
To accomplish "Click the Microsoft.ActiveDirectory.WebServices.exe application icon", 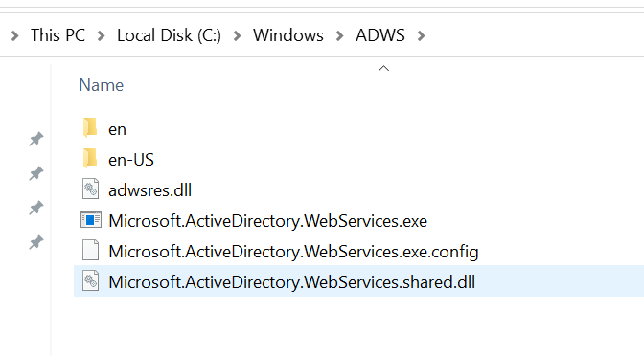I will tap(91, 220).
